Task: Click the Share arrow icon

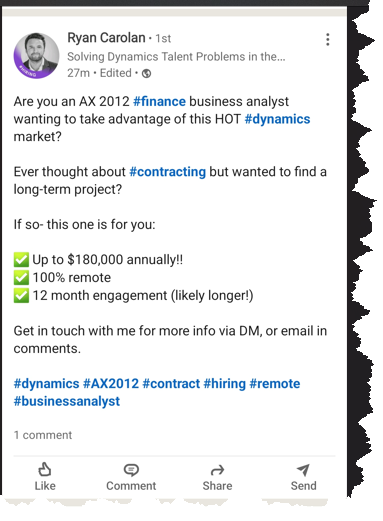Action: click(x=217, y=470)
